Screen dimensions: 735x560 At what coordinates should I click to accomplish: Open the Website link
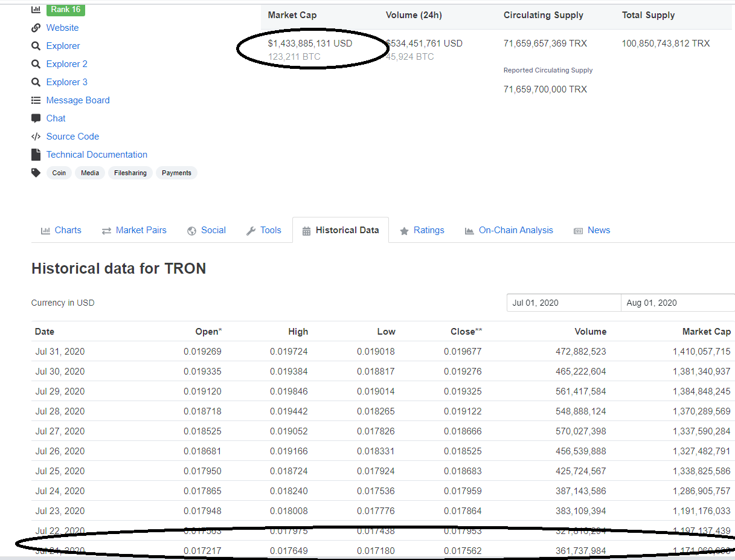point(62,28)
